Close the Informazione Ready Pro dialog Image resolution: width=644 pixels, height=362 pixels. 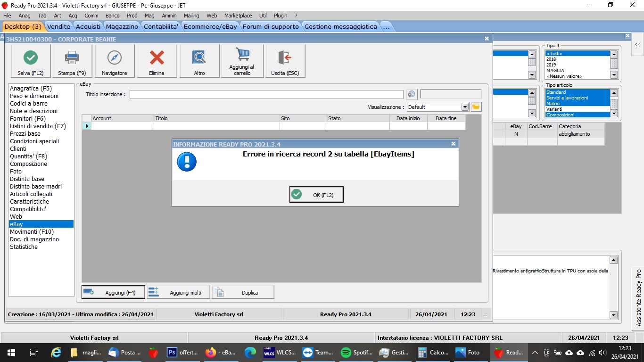click(453, 144)
